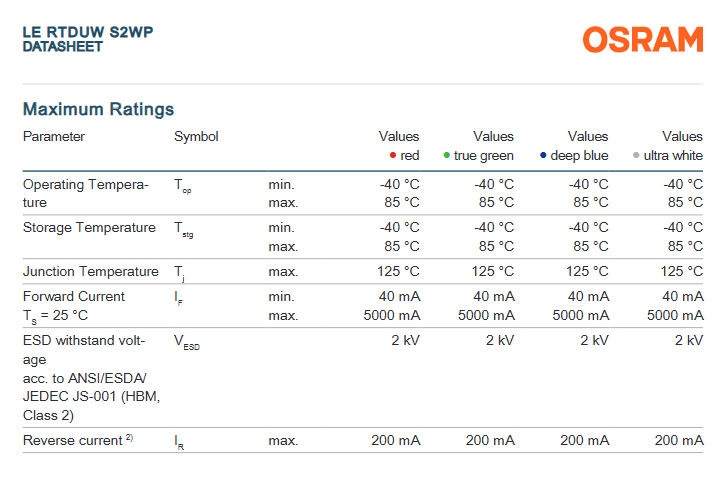The height and width of the screenshot is (496, 716).
Task: Click the DATASHEET subtitle text
Action: pos(63,47)
